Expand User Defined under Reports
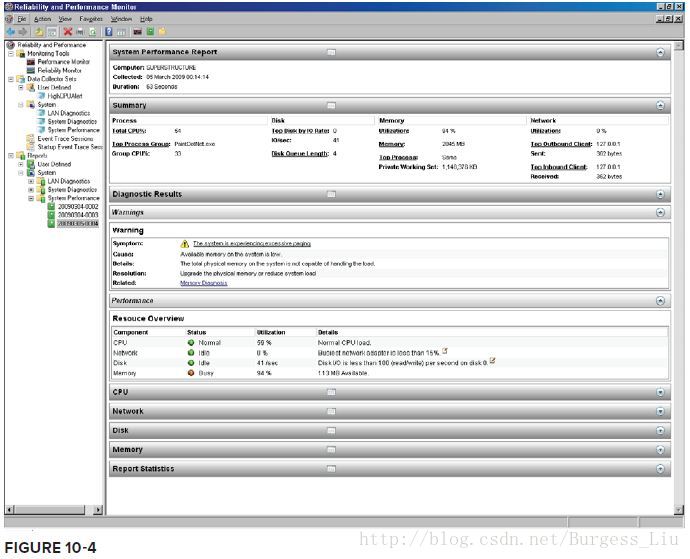Viewport: 690px width, 559px height. coord(21,164)
